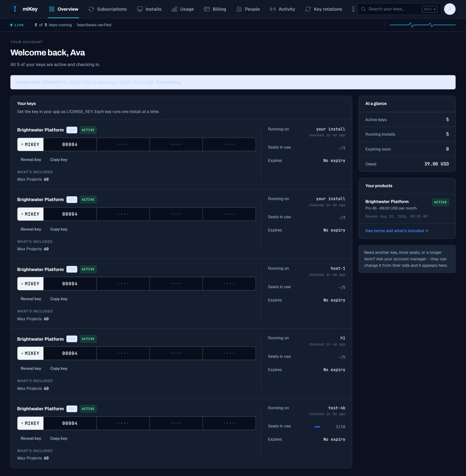Click the "heartbeats verified" status text
466x476 pixels.
[94, 25]
